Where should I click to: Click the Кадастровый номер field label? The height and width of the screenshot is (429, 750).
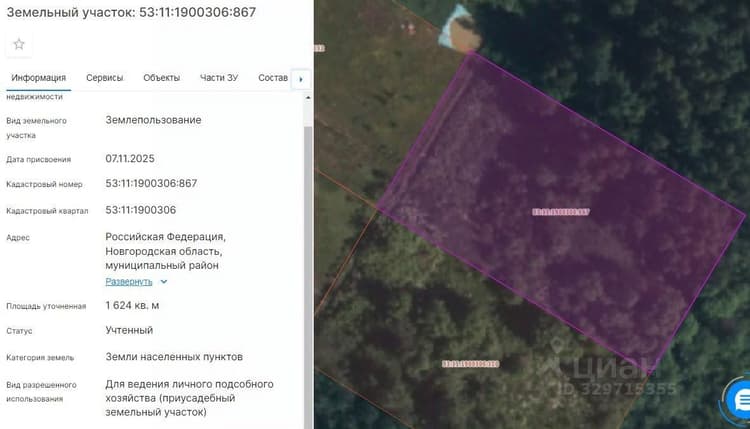pos(44,184)
